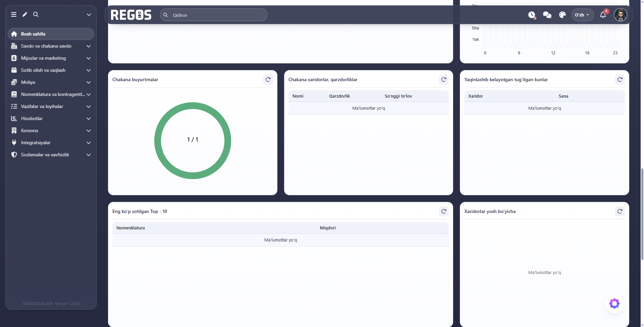This screenshot has width=644, height=327.
Task: Refresh Eng ko'p sotilgan Top - 10 widget
Action: point(444,211)
